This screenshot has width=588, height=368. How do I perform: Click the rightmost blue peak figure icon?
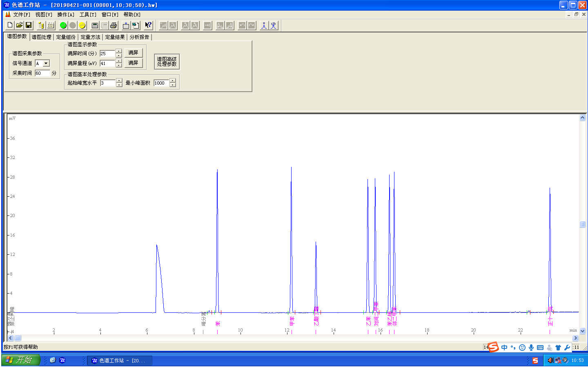pos(274,25)
